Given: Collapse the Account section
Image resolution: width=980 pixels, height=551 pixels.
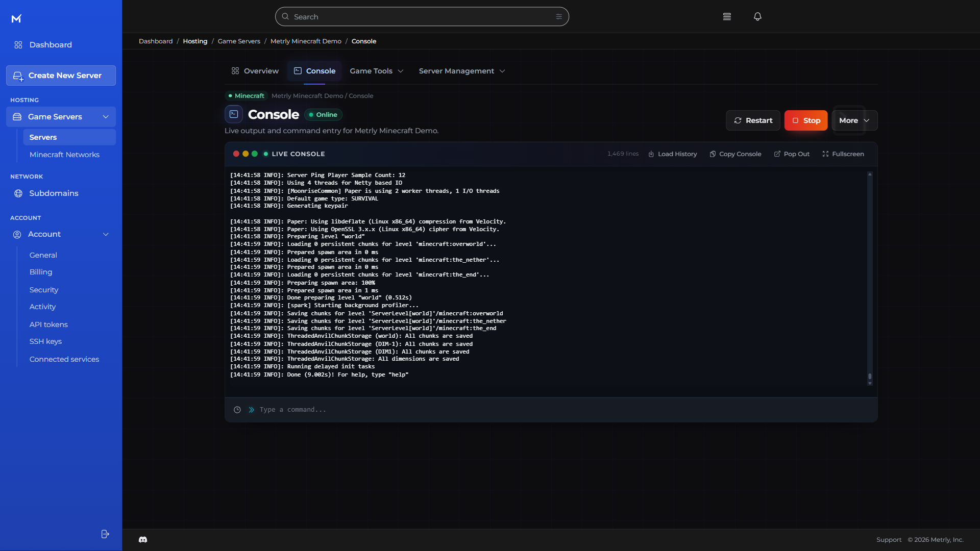Looking at the screenshot, I should pyautogui.click(x=106, y=234).
